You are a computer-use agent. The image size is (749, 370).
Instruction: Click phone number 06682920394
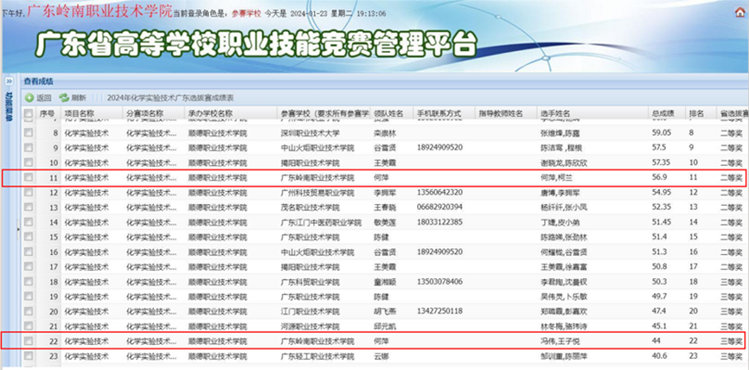pos(439,207)
